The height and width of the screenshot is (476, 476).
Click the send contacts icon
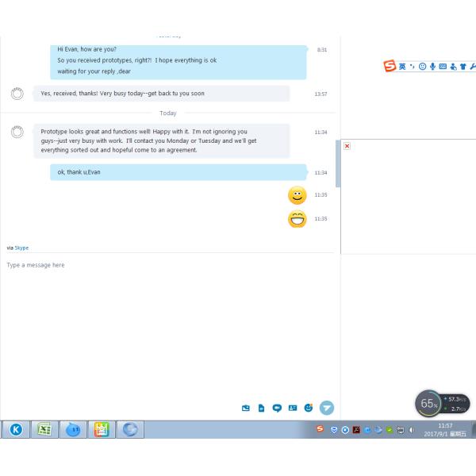(292, 408)
